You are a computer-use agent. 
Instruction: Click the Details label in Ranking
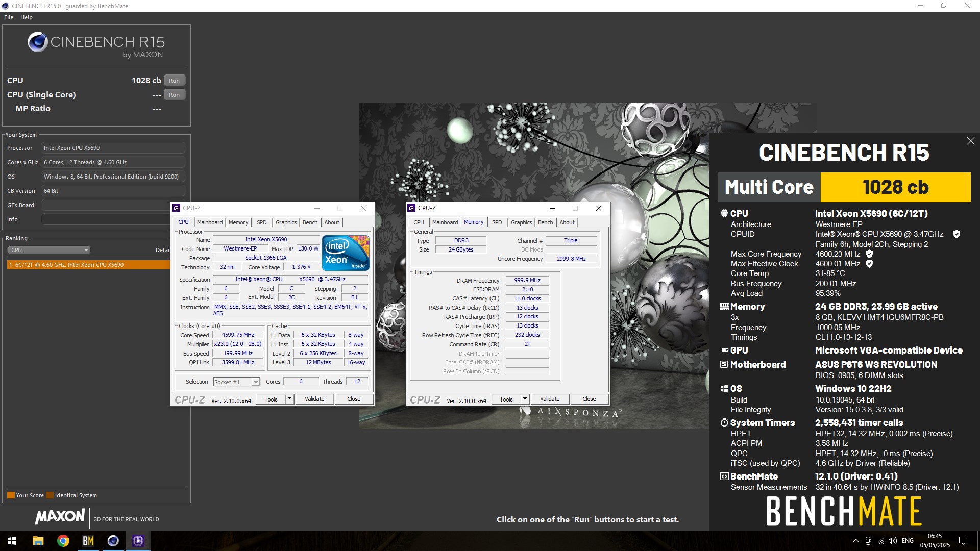coord(163,250)
